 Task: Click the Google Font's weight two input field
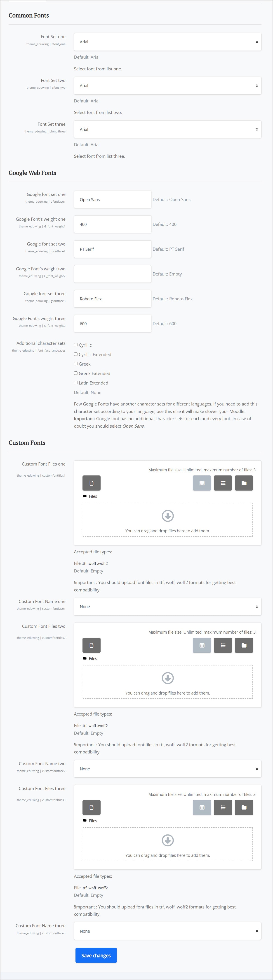tap(112, 273)
